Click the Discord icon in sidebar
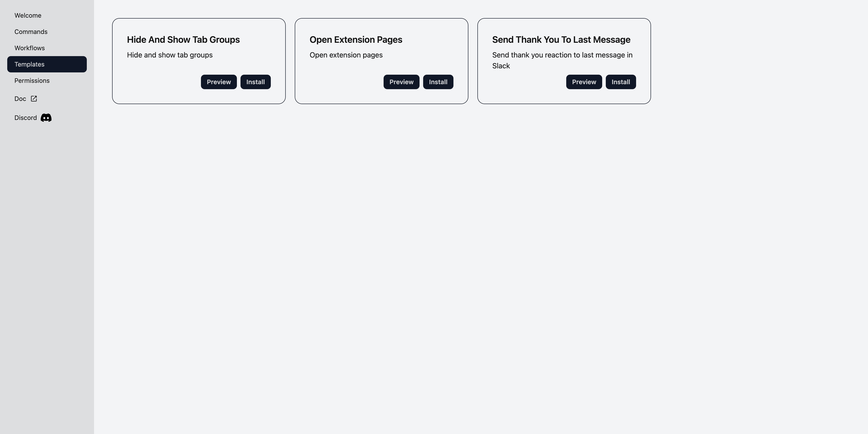This screenshot has width=868, height=434. [45, 117]
